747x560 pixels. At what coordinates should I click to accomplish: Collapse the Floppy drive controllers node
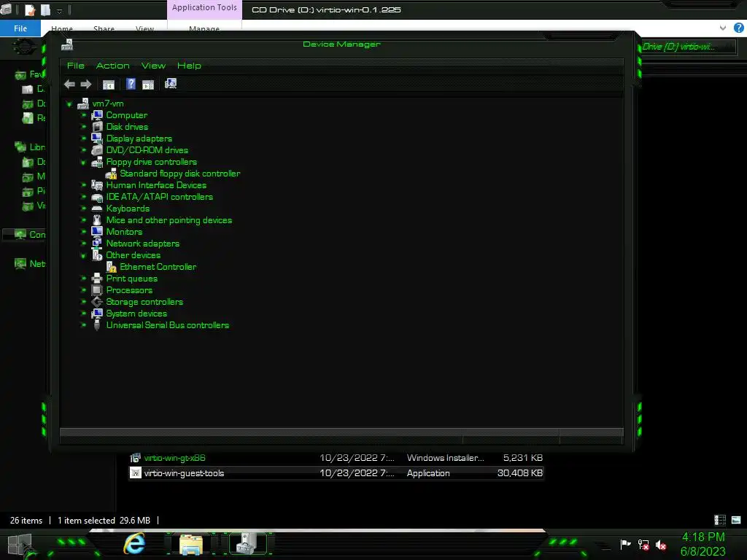click(x=84, y=163)
